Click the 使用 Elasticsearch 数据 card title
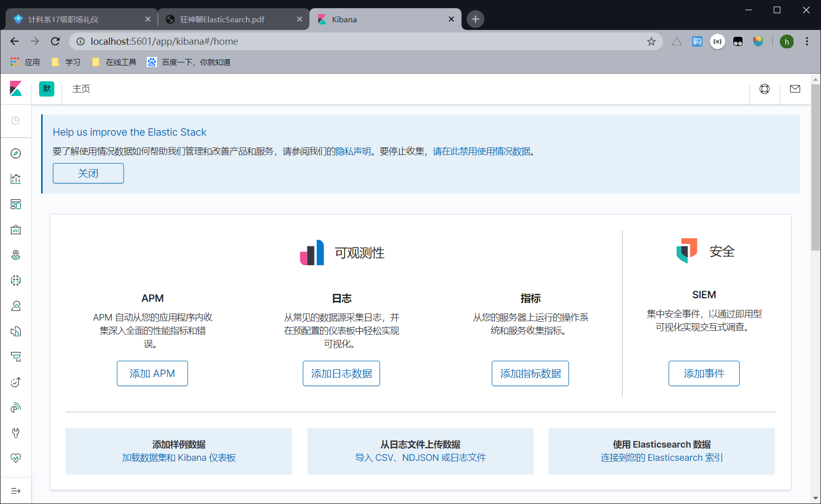 click(662, 445)
